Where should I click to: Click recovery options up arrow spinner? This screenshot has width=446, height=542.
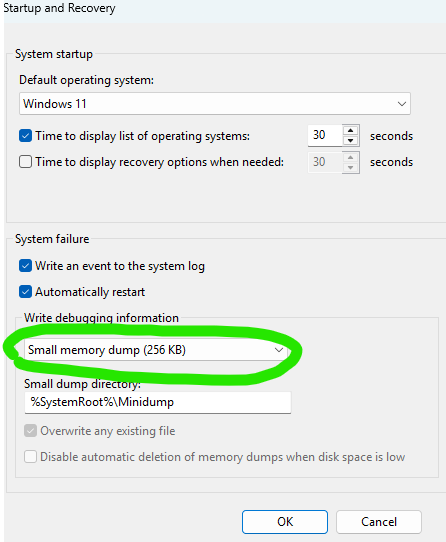(351, 157)
